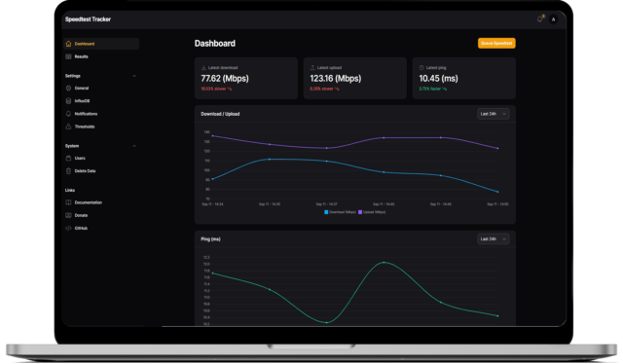This screenshot has height=364, width=623.
Task: Collapse the Settings sidebar group
Action: click(134, 76)
